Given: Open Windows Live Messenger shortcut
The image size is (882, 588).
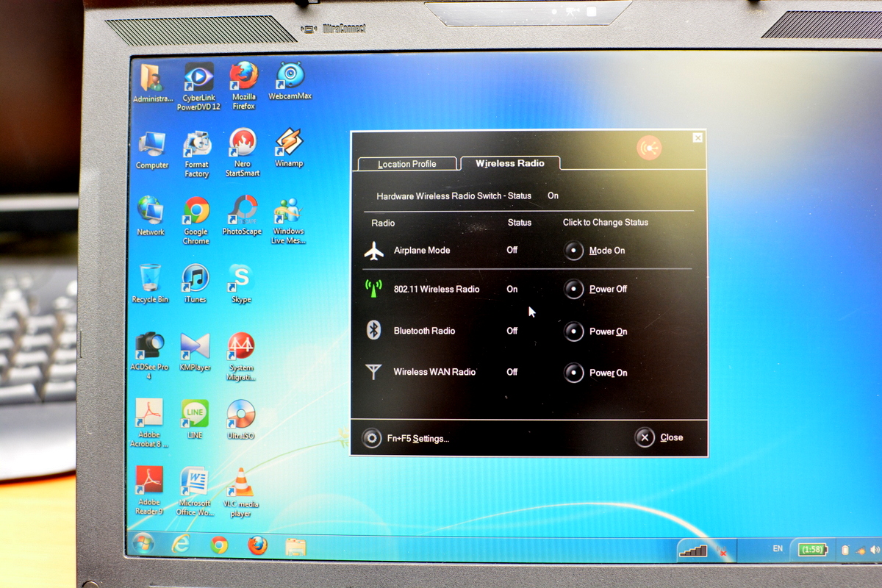Looking at the screenshot, I should pyautogui.click(x=288, y=220).
